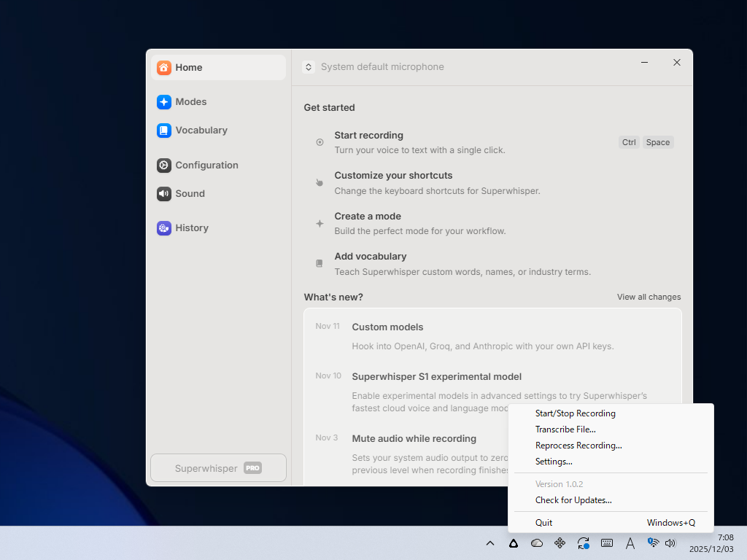
Task: Open the History section
Action: [x=219, y=228]
